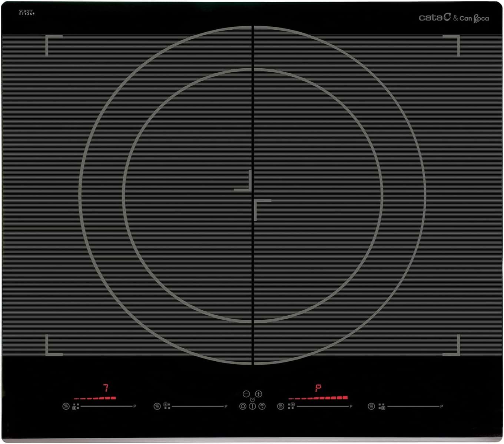Tap the keep-warm icon for the front-right zone

(x=371, y=406)
